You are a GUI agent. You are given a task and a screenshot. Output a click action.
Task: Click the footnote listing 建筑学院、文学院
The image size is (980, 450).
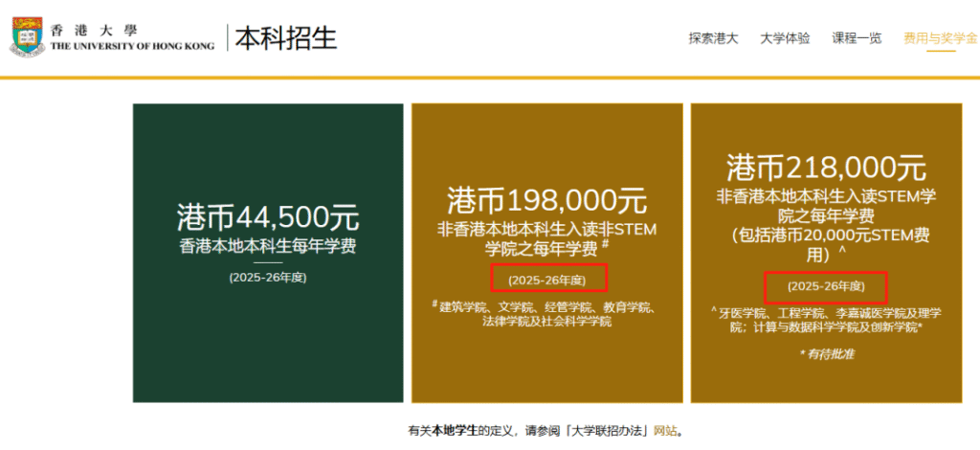[x=546, y=314]
